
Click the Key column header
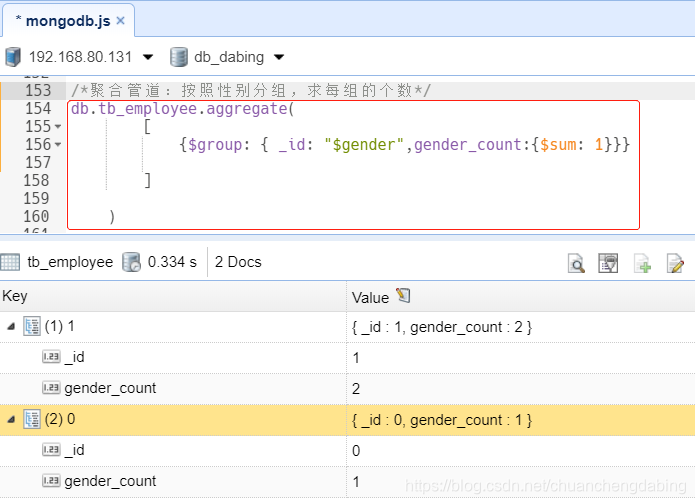click(x=173, y=296)
